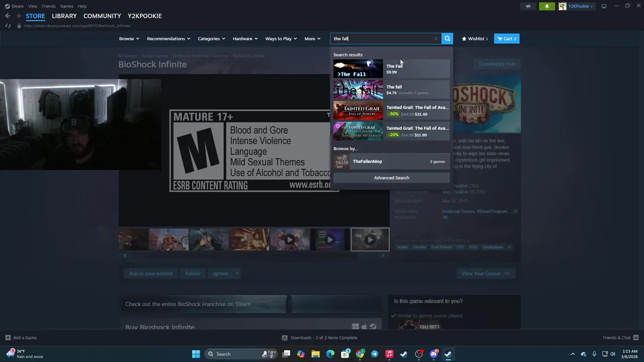Open the Windows Start button
The image size is (644, 362).
click(196, 354)
